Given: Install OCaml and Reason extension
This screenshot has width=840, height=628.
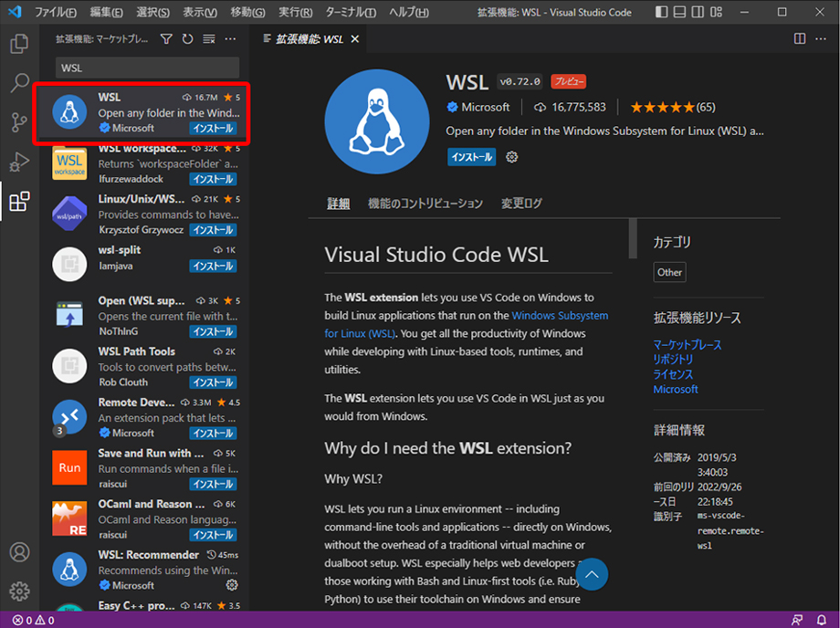Looking at the screenshot, I should 213,535.
